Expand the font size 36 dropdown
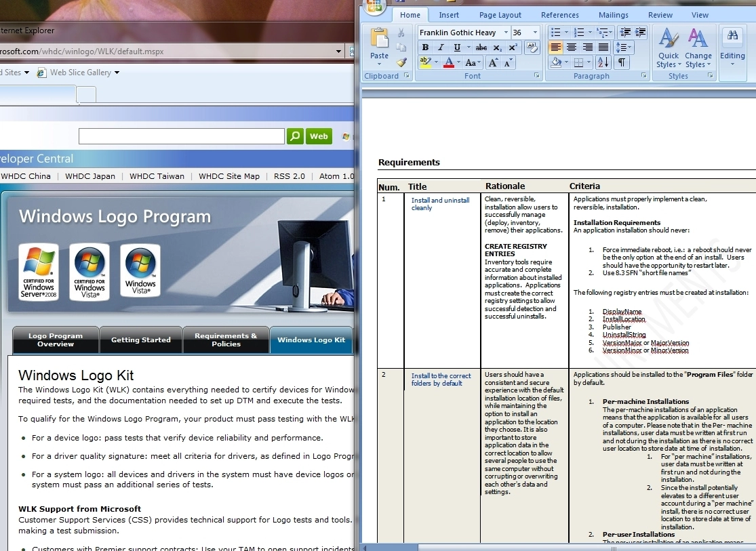756x551 pixels. coord(535,33)
